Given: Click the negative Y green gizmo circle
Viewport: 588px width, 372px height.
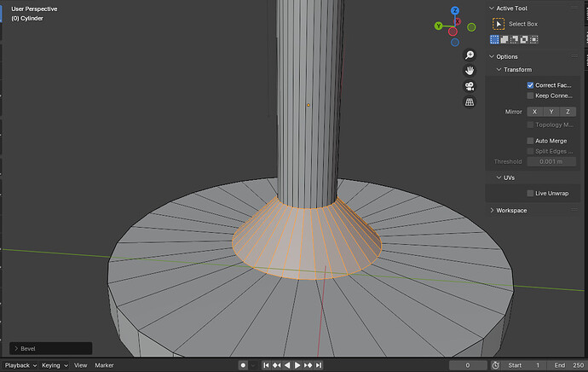Looking at the screenshot, I should click(471, 27).
